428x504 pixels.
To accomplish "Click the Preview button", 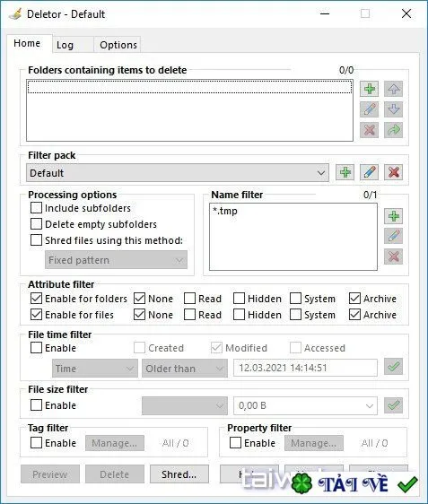I will (50, 474).
